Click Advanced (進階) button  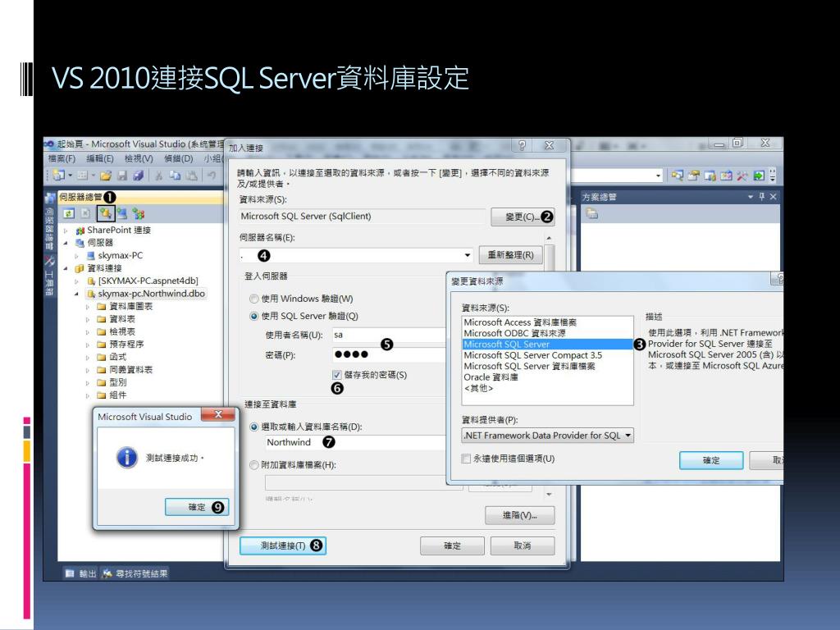point(519,515)
